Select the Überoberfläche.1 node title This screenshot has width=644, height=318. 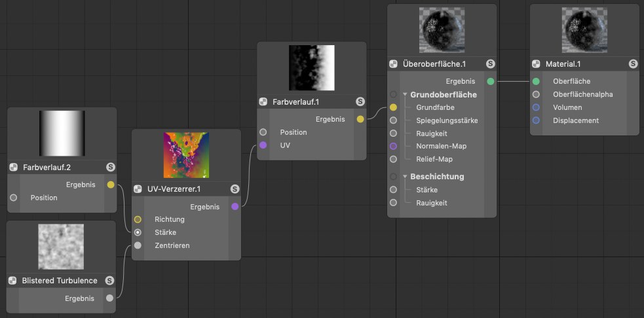pyautogui.click(x=434, y=64)
